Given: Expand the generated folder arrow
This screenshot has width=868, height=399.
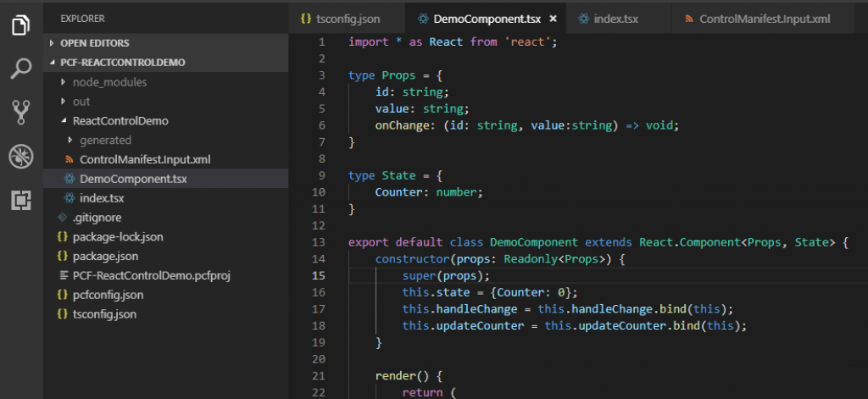Looking at the screenshot, I should (x=70, y=140).
